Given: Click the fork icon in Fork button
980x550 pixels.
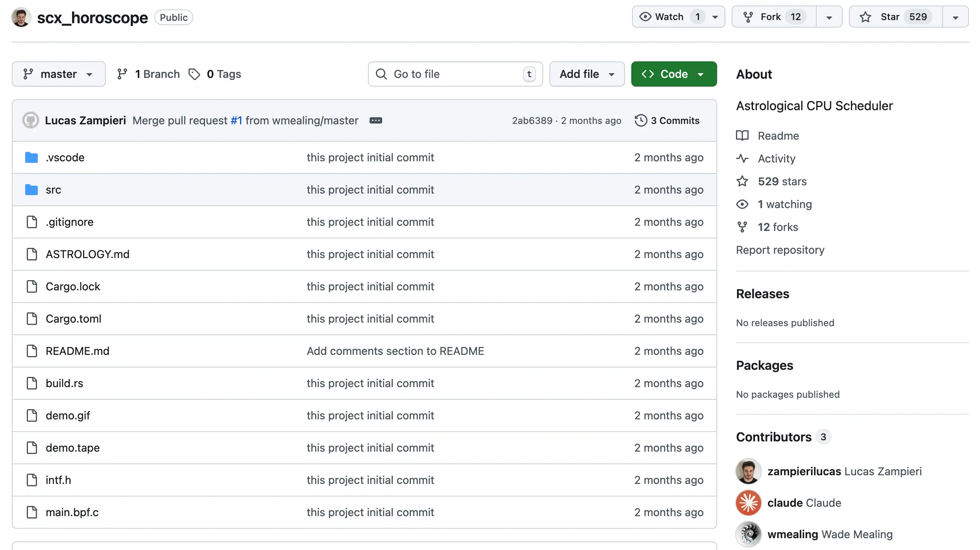Looking at the screenshot, I should pyautogui.click(x=748, y=17).
